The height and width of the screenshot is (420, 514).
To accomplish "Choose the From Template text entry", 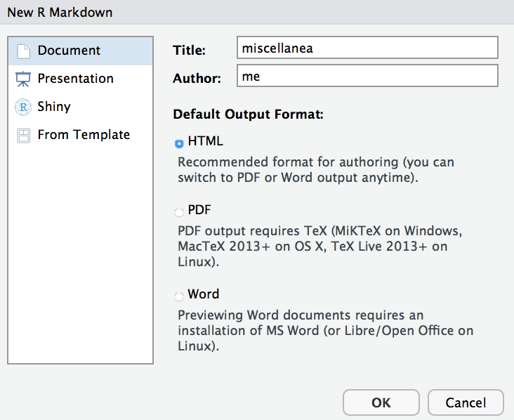I will coord(84,135).
